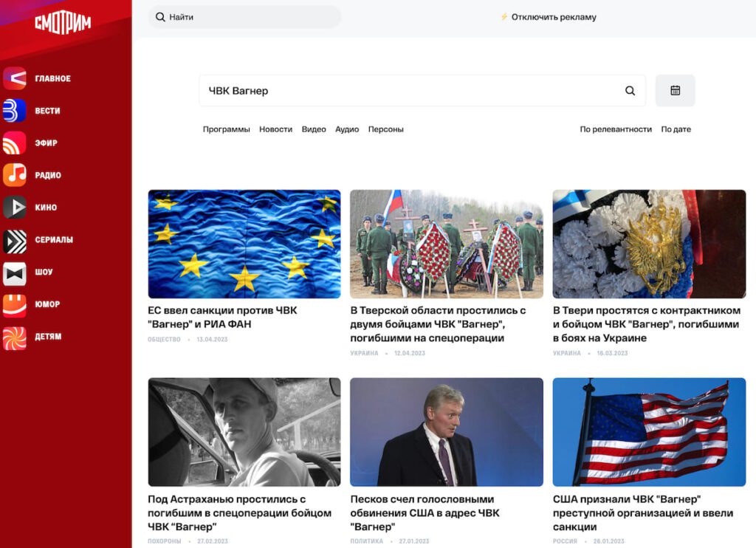Sort results По релевантности

tap(616, 129)
